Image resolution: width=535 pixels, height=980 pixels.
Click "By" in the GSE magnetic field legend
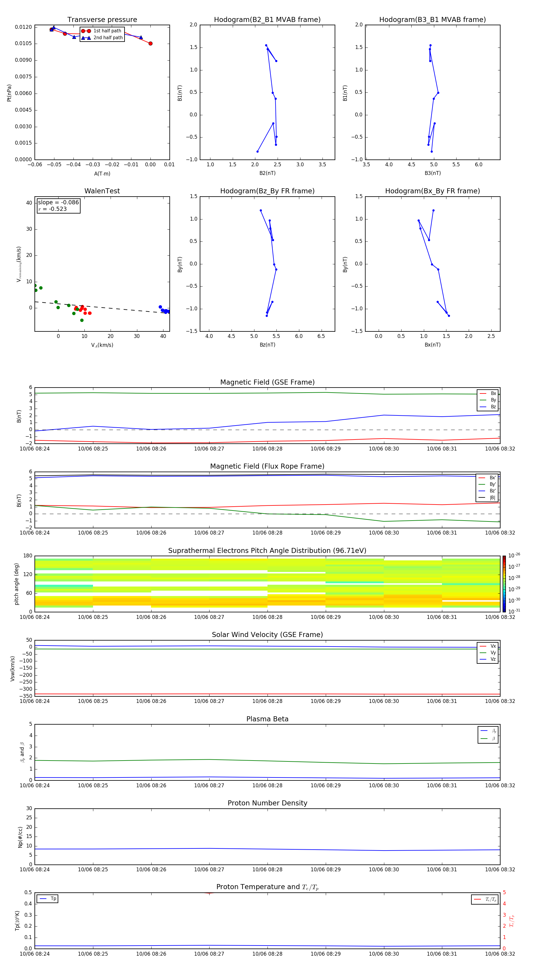[x=488, y=400]
